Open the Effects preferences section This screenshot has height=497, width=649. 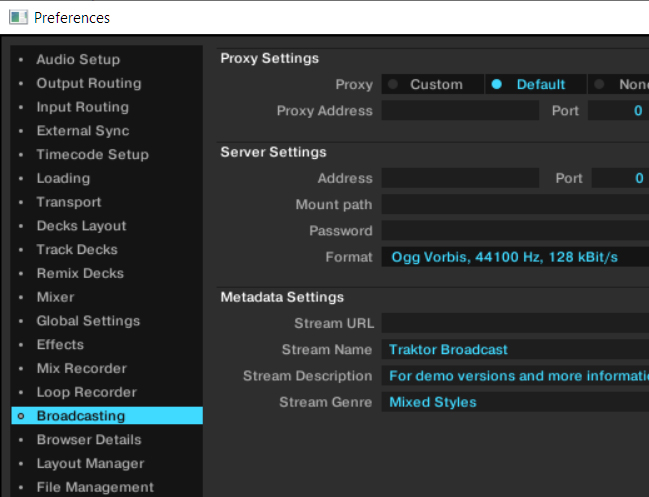pyautogui.click(x=60, y=345)
